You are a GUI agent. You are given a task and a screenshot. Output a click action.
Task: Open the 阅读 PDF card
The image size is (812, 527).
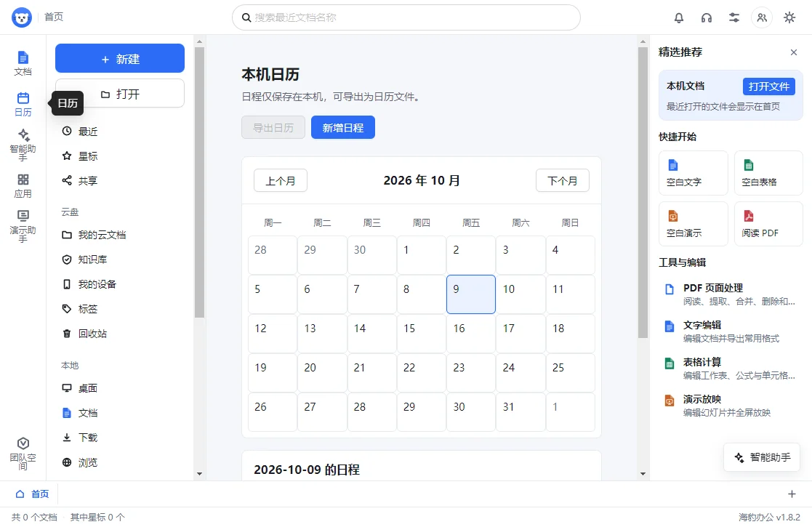click(x=768, y=224)
